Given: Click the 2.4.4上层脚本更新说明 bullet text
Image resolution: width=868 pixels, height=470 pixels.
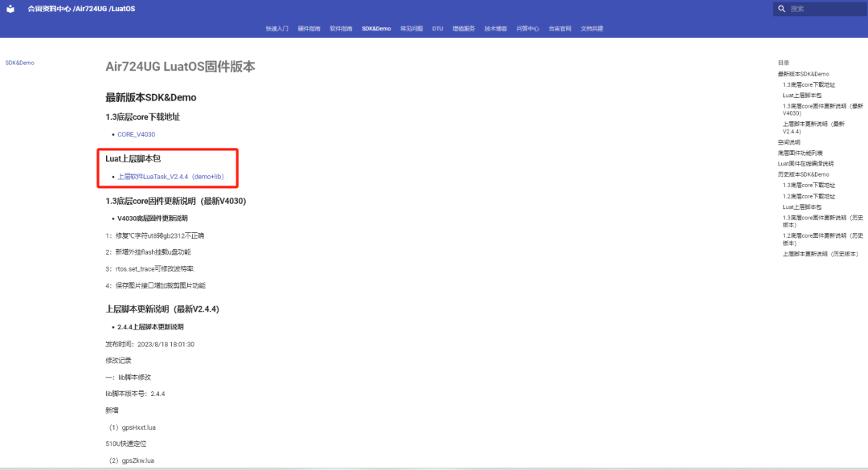Looking at the screenshot, I should 150,327.
